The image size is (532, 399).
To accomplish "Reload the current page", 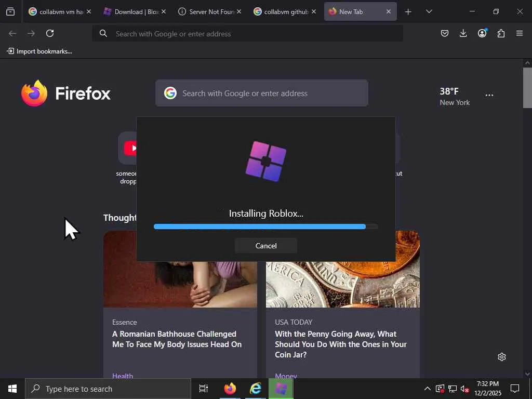I will click(50, 33).
